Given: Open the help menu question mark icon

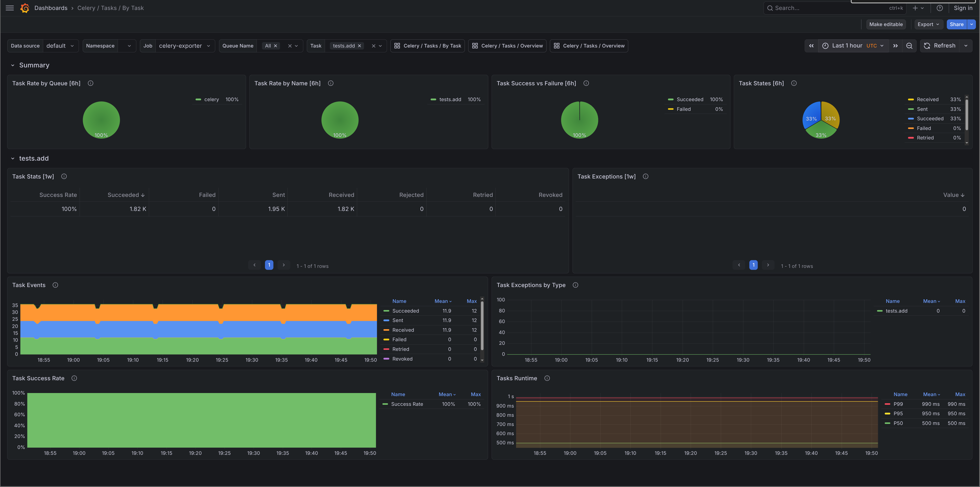Looking at the screenshot, I should (x=940, y=8).
